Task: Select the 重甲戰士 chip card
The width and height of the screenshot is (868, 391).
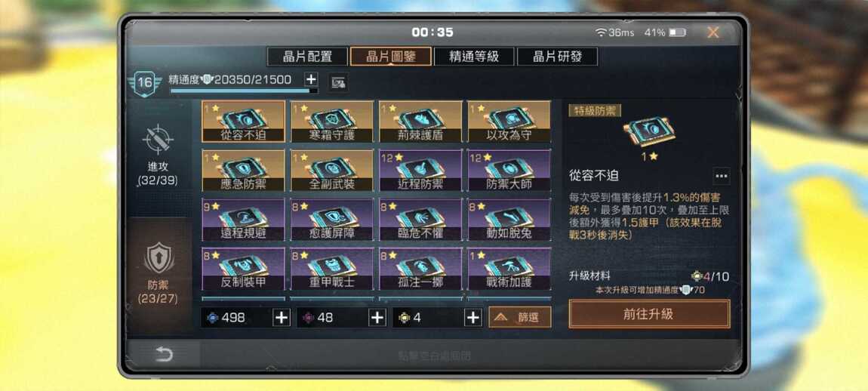Action: [332, 269]
